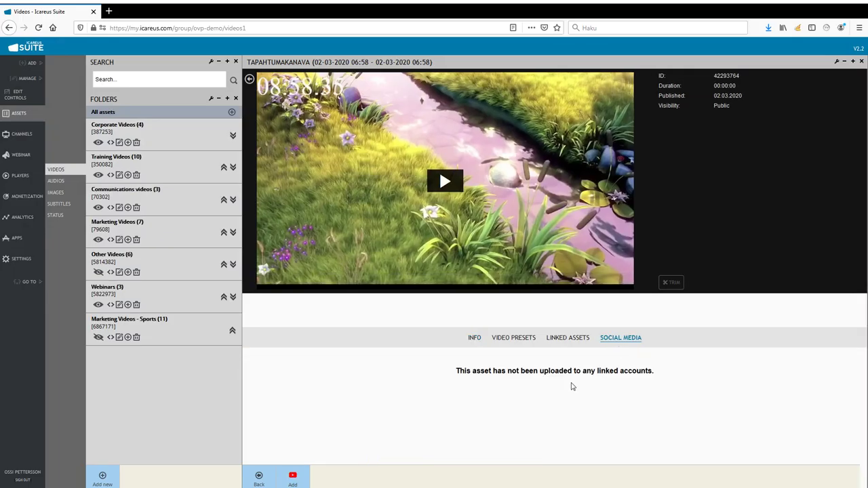Delete the Marketing Videos (7) folder

(x=136, y=239)
